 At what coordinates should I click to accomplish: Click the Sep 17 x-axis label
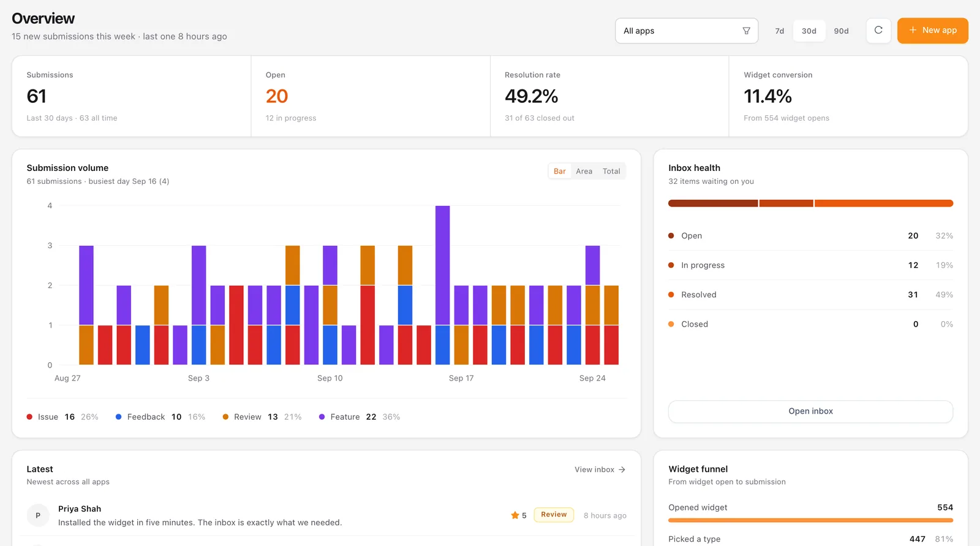[461, 378]
